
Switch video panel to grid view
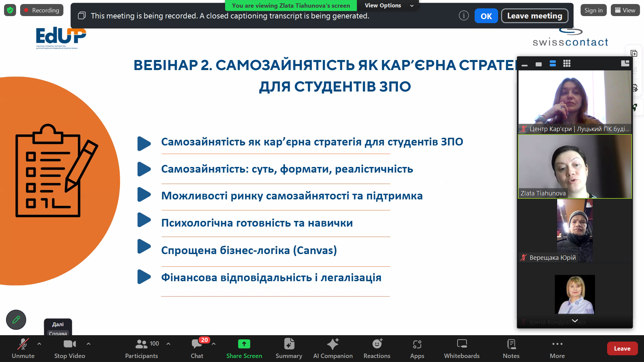pyautogui.click(x=567, y=64)
